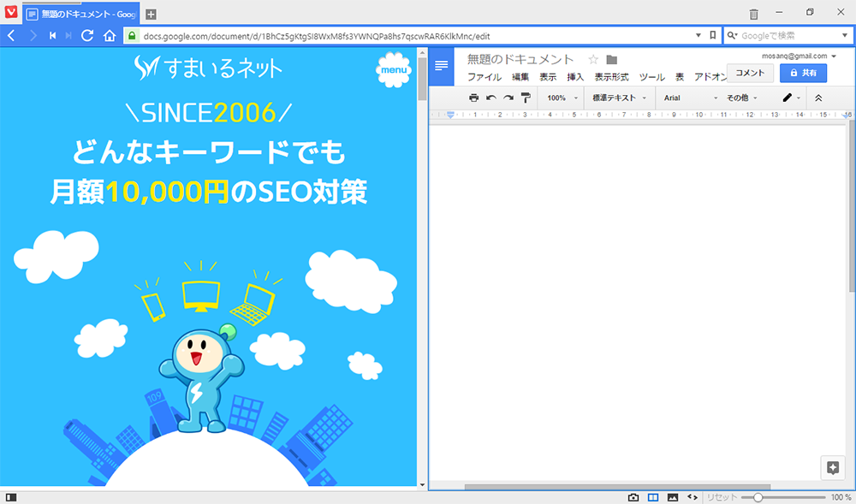The image size is (856, 504).
Task: Open the Arial font dropdown
Action: pos(690,98)
